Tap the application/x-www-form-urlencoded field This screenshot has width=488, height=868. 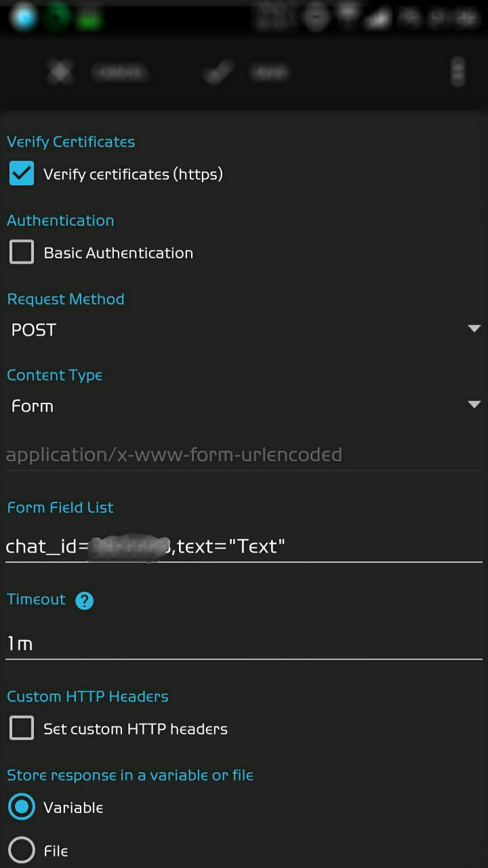[244, 454]
